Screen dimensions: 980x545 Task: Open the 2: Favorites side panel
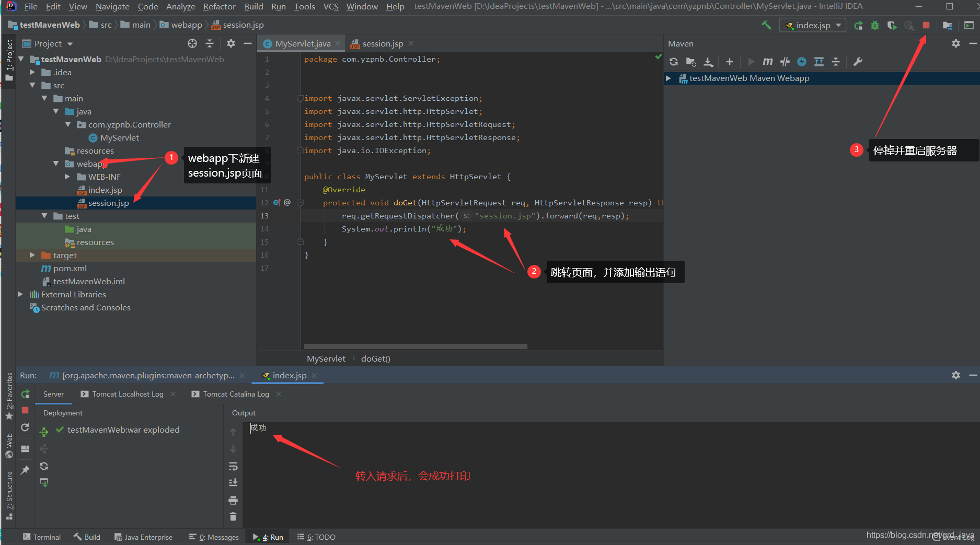[9, 396]
